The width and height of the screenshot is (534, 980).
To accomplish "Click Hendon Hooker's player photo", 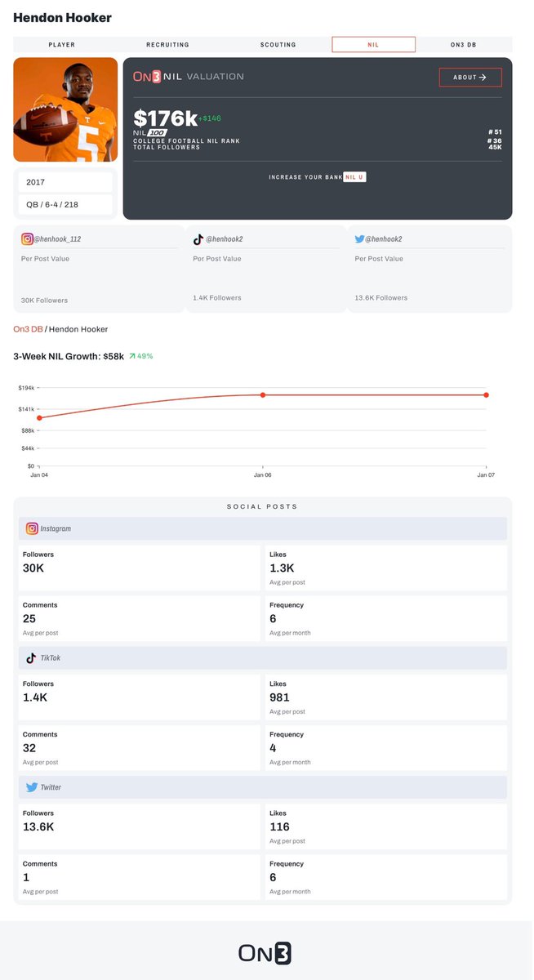I will coord(65,109).
